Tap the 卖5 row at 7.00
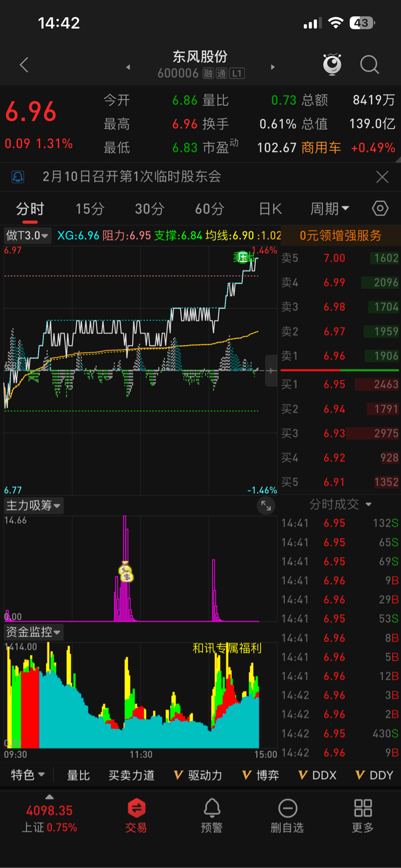401x868 pixels. point(340,258)
